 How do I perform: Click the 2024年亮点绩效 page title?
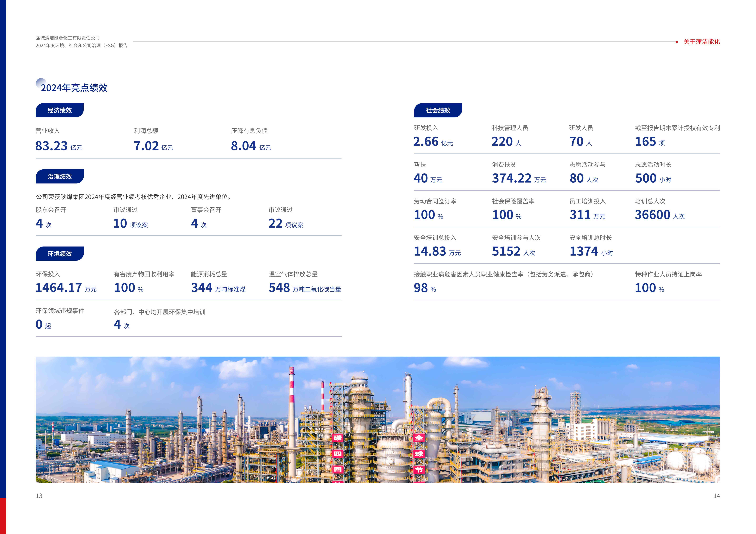(74, 88)
